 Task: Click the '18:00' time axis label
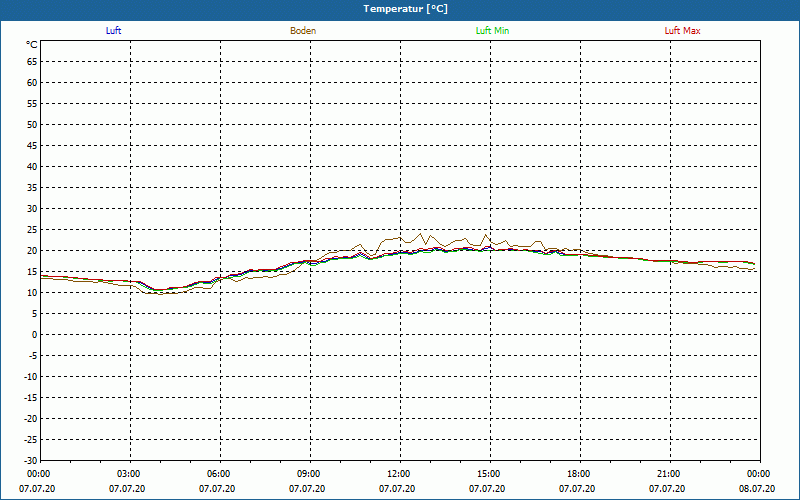tap(579, 474)
